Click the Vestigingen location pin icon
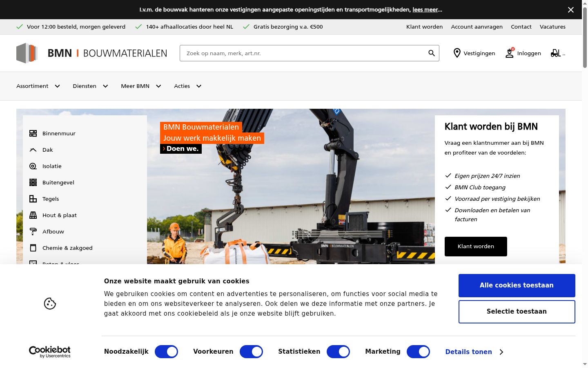 click(457, 53)
